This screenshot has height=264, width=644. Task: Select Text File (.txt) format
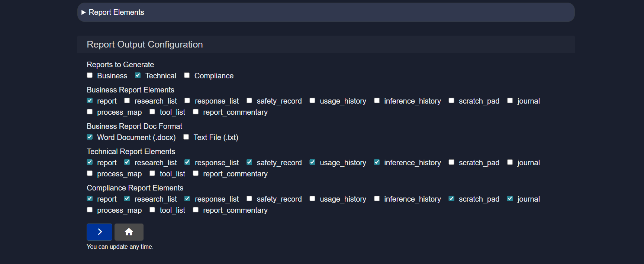click(x=186, y=137)
